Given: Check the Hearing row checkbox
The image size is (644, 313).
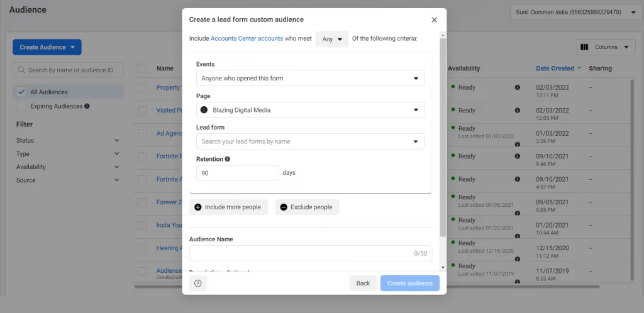Looking at the screenshot, I should [x=142, y=248].
